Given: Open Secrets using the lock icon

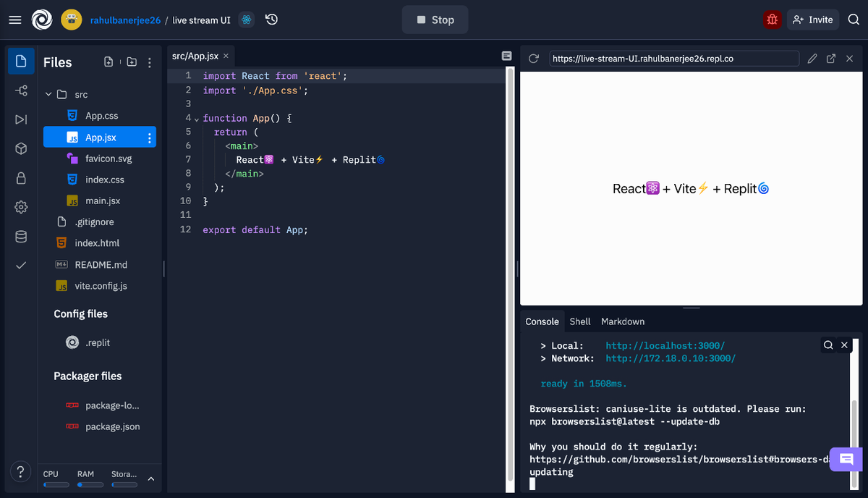Looking at the screenshot, I should 20,177.
